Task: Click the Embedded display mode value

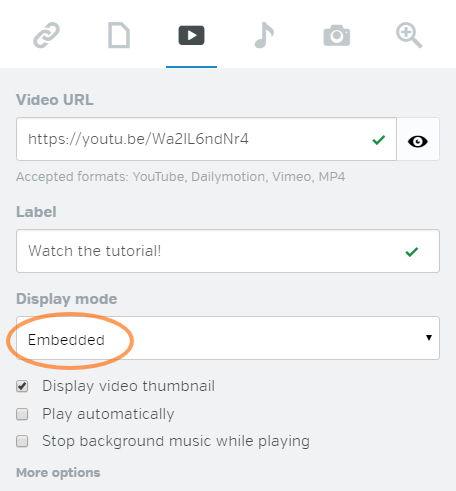Action: coord(66,340)
